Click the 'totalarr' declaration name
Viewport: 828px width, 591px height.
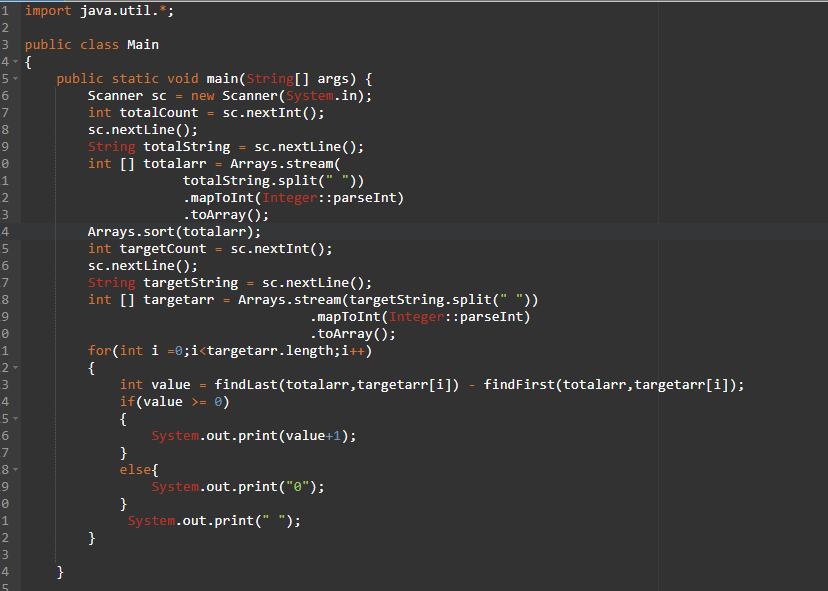coord(175,164)
